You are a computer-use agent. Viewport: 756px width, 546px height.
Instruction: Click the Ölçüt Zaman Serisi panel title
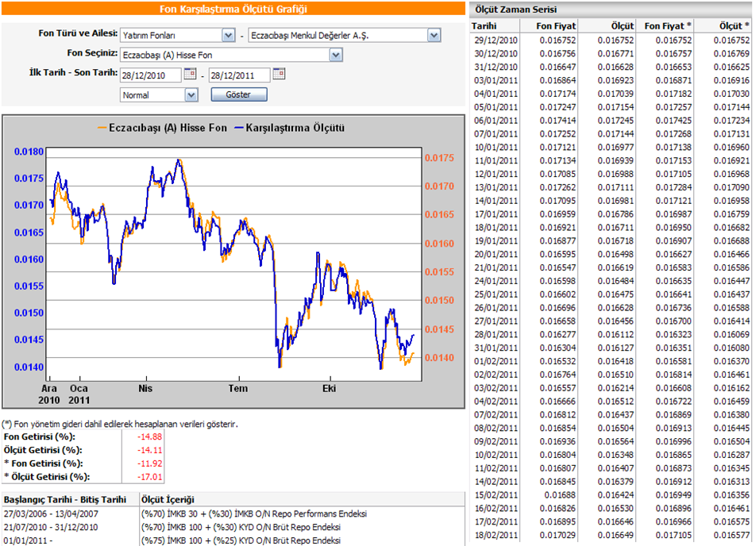coord(515,9)
